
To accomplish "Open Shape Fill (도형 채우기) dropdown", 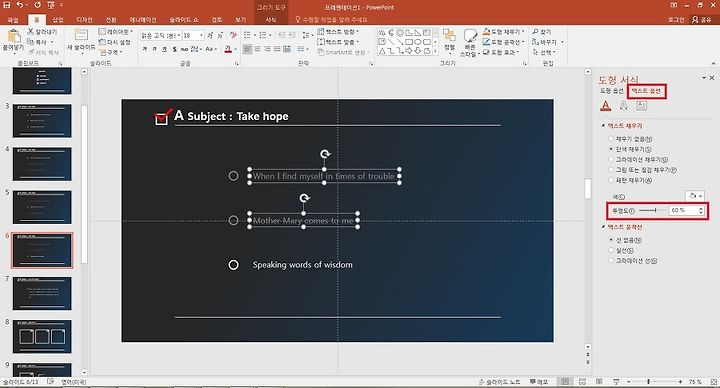I will (503, 32).
